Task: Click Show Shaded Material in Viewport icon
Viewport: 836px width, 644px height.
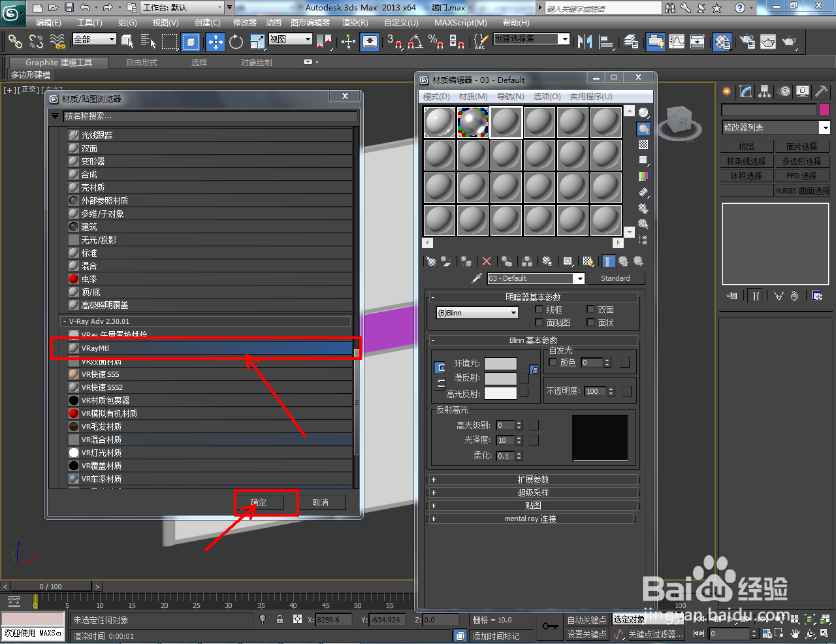Action: [x=588, y=261]
